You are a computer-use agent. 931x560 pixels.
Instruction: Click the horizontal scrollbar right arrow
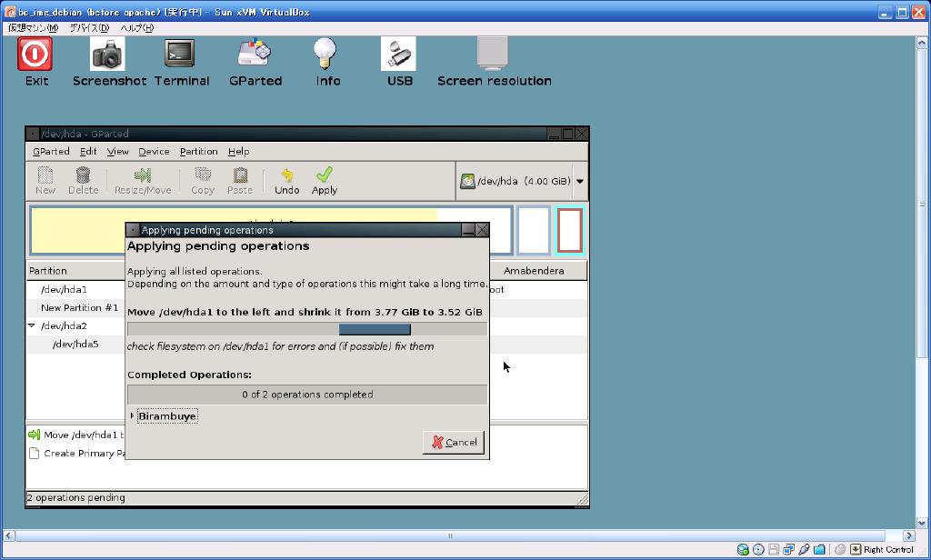(x=908, y=535)
